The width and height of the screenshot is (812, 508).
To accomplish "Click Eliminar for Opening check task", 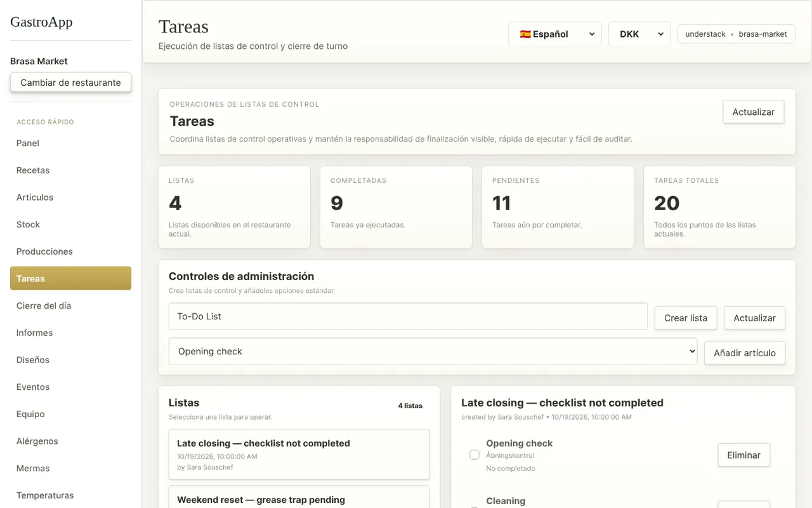I will click(744, 455).
